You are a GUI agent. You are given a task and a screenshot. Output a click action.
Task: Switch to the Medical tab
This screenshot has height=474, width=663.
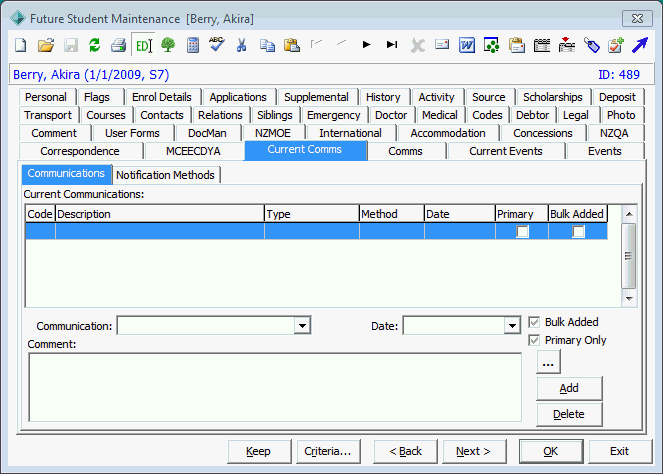tap(440, 115)
